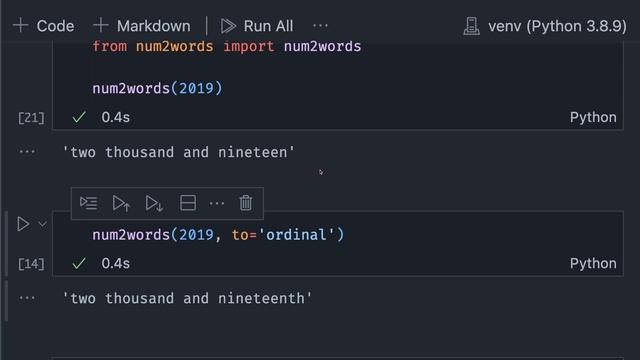Change Python language mode of cell 14

point(593,264)
